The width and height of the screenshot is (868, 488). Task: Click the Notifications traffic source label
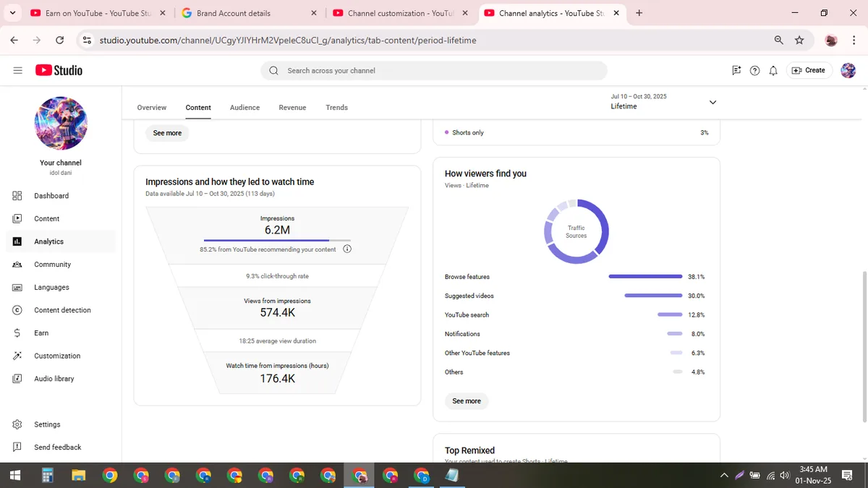point(462,334)
